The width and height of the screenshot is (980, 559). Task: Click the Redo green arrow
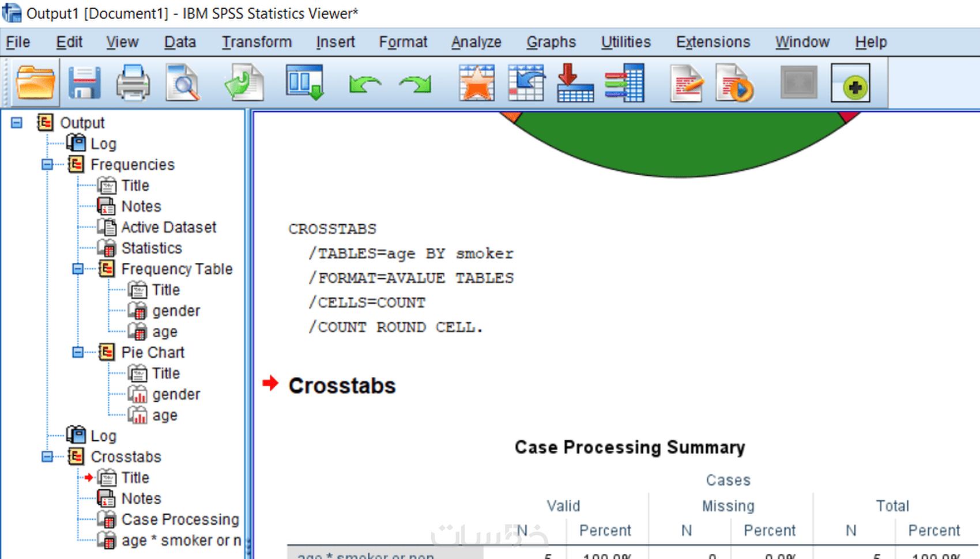pyautogui.click(x=415, y=85)
